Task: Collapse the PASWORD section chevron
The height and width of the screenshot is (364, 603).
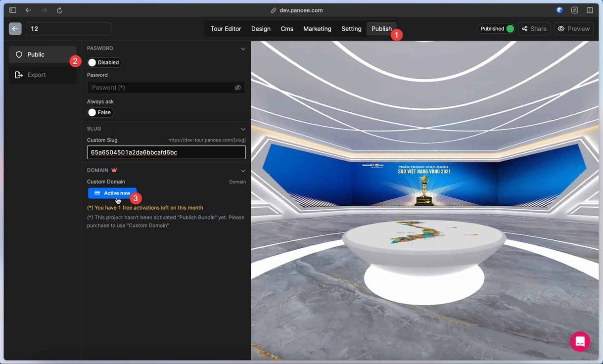Action: (x=243, y=48)
